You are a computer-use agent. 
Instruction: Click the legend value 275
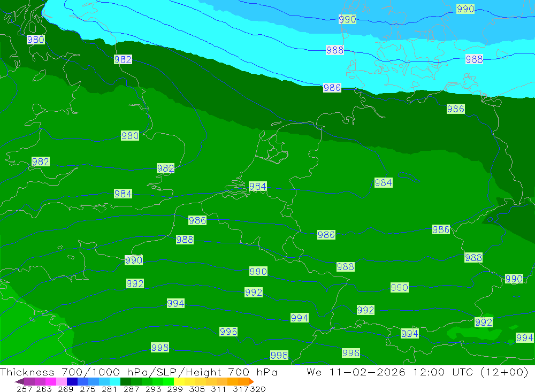(x=88, y=389)
